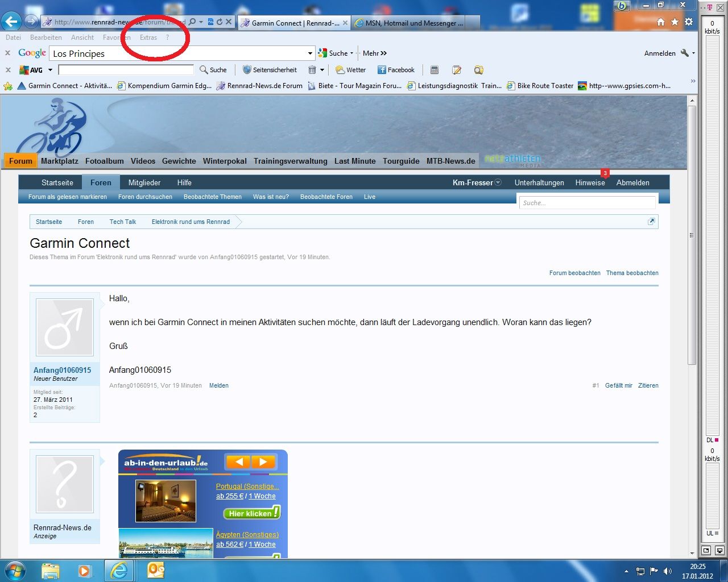The image size is (728, 582).
Task: Click Zitieren on the first post
Action: [x=648, y=385]
